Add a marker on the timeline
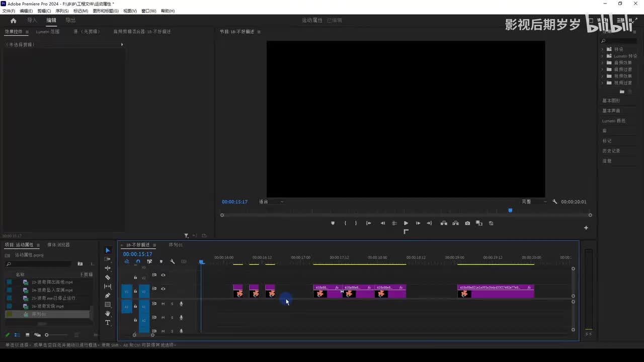Image resolution: width=644 pixels, height=362 pixels. [x=161, y=261]
